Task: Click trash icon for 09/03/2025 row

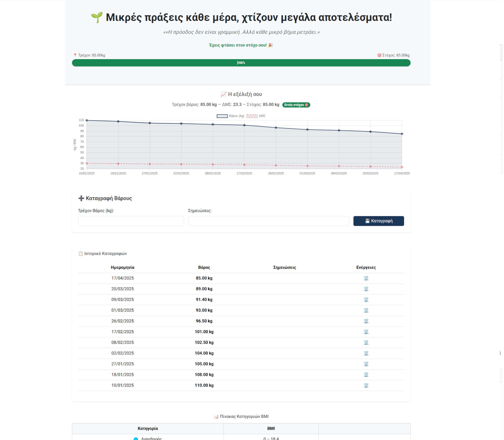Action: pos(366,299)
